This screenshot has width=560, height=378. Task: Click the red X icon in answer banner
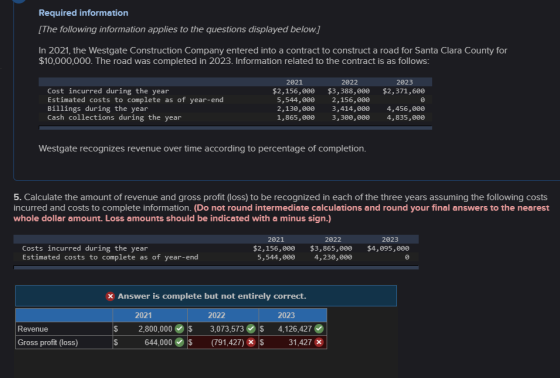tap(110, 296)
